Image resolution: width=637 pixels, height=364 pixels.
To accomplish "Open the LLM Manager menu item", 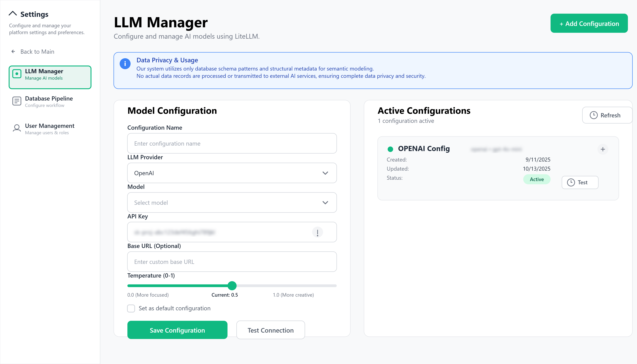I will (50, 77).
